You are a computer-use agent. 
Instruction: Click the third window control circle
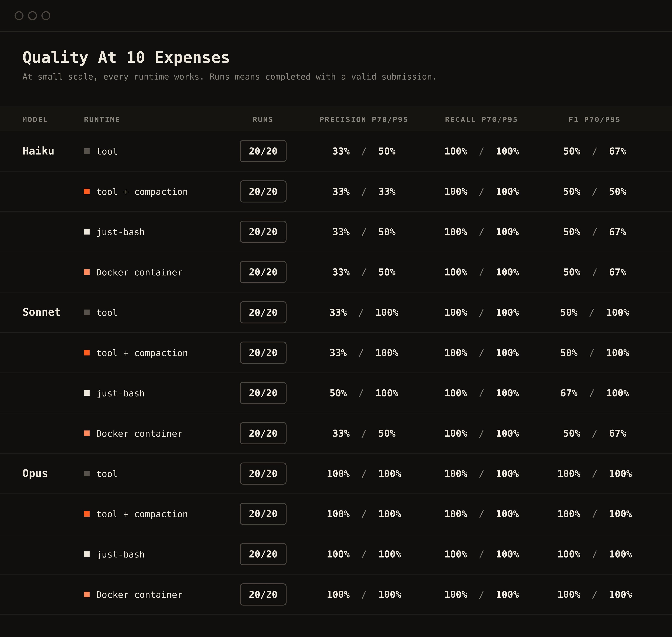(x=46, y=16)
